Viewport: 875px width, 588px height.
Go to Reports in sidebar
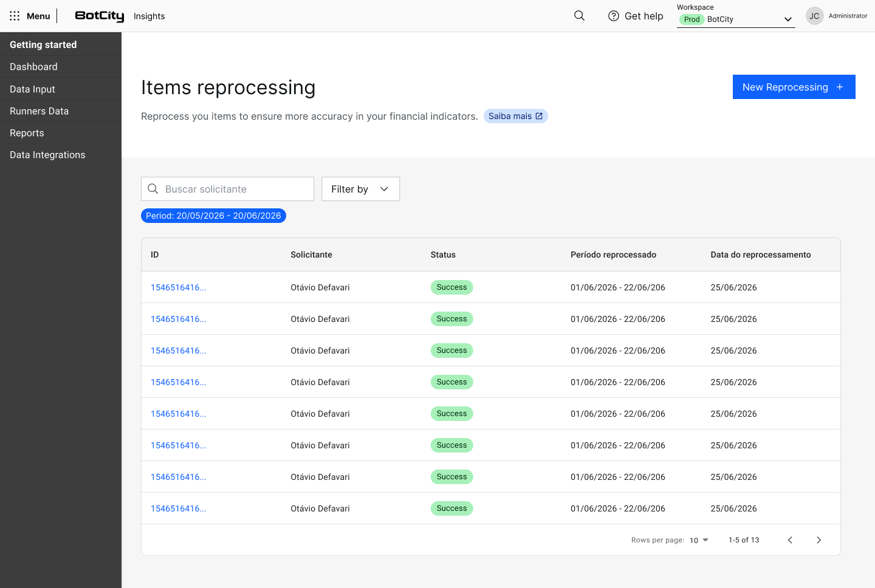[61, 133]
